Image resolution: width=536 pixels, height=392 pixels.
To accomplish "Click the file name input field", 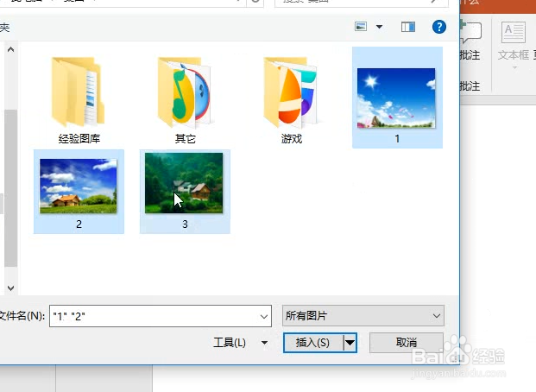I will (161, 316).
